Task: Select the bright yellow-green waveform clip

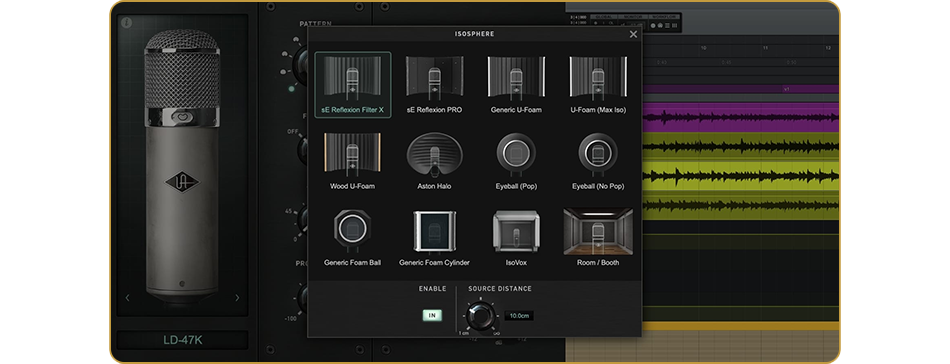Action: [740, 176]
